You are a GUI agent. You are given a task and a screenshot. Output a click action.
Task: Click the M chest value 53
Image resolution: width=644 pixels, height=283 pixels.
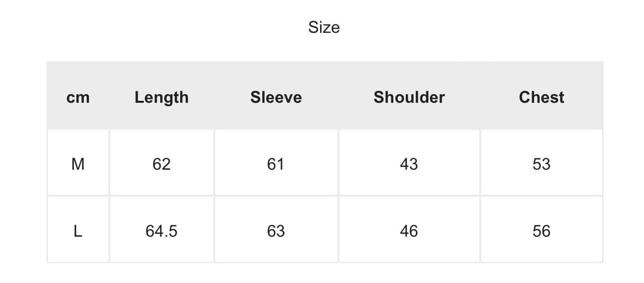[x=541, y=164]
